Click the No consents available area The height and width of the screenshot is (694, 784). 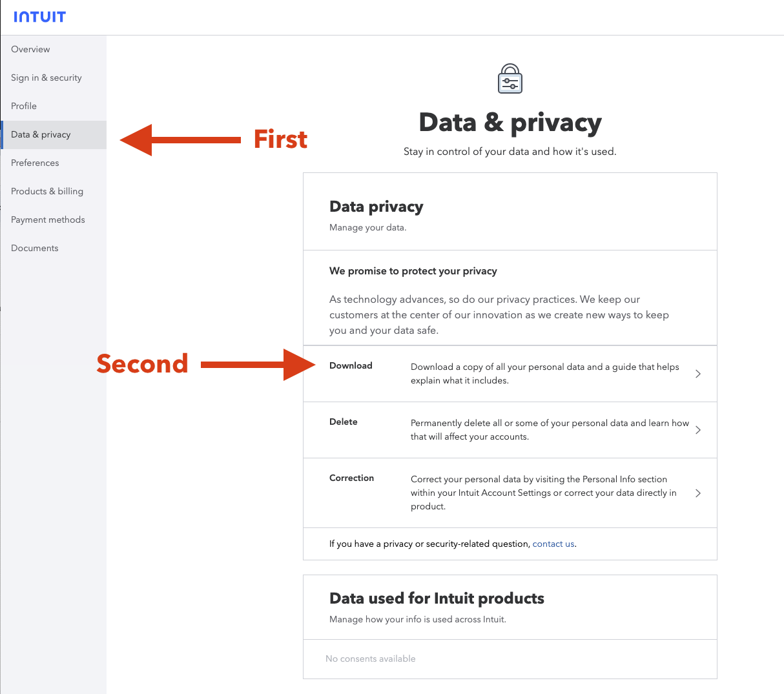click(x=371, y=658)
